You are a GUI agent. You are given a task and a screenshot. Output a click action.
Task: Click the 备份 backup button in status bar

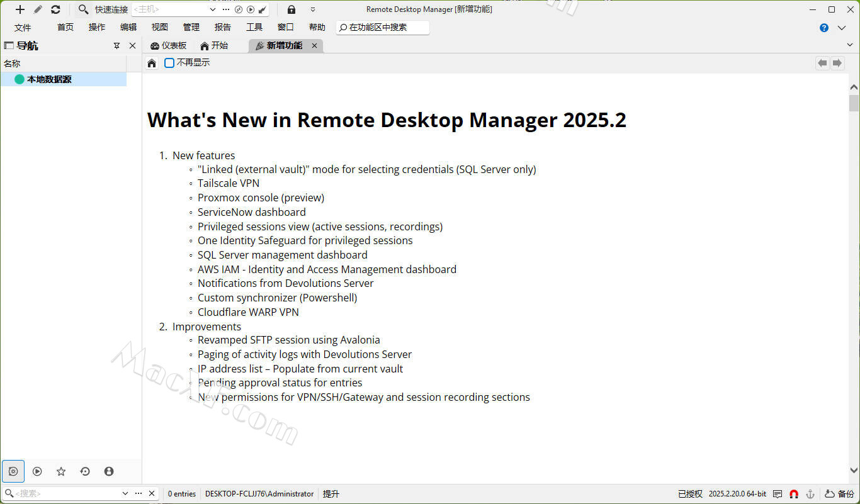pos(839,494)
